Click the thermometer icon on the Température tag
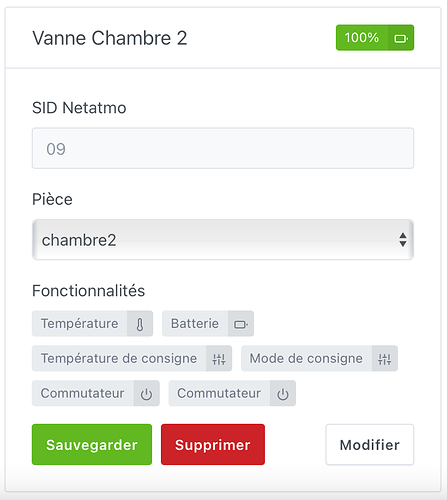 click(140, 324)
